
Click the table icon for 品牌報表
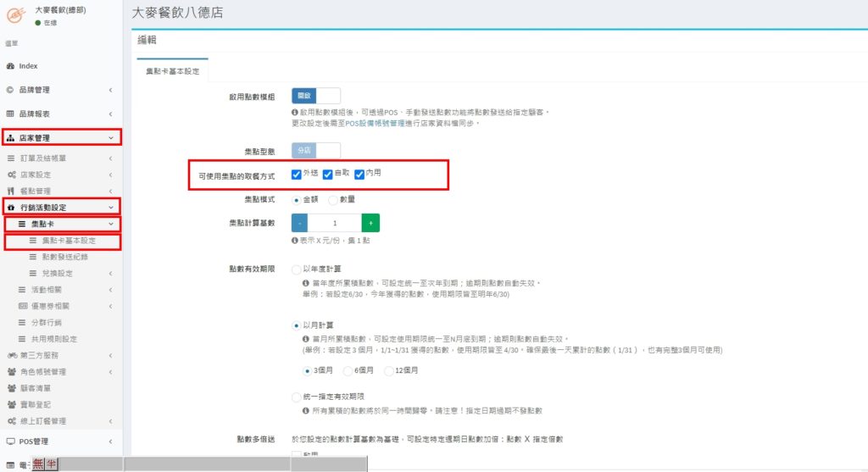(10, 114)
